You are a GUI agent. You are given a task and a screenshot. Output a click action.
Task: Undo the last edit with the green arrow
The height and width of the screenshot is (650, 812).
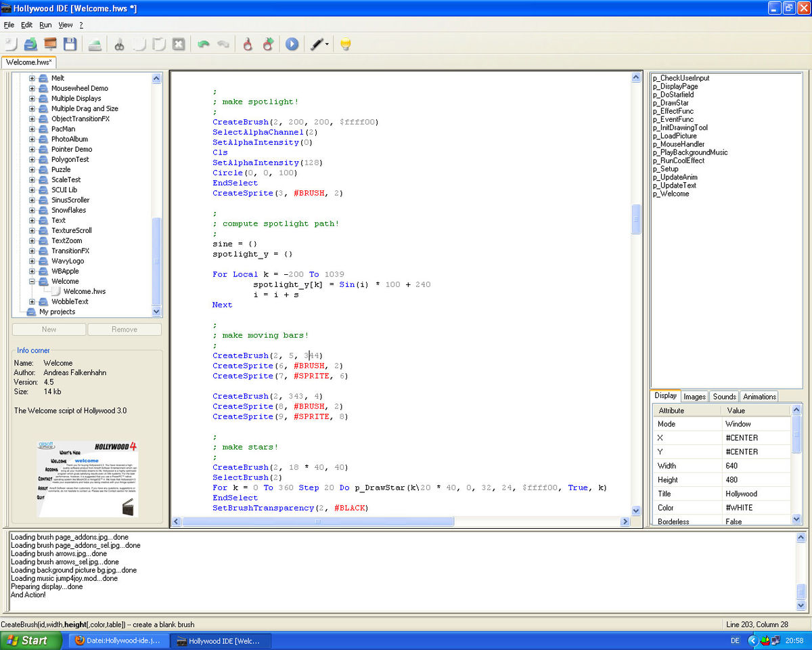[203, 45]
